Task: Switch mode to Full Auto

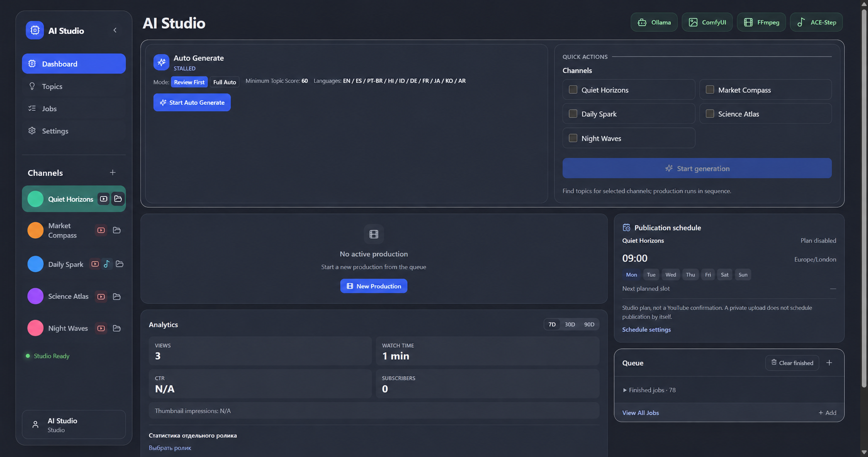Action: (x=224, y=82)
